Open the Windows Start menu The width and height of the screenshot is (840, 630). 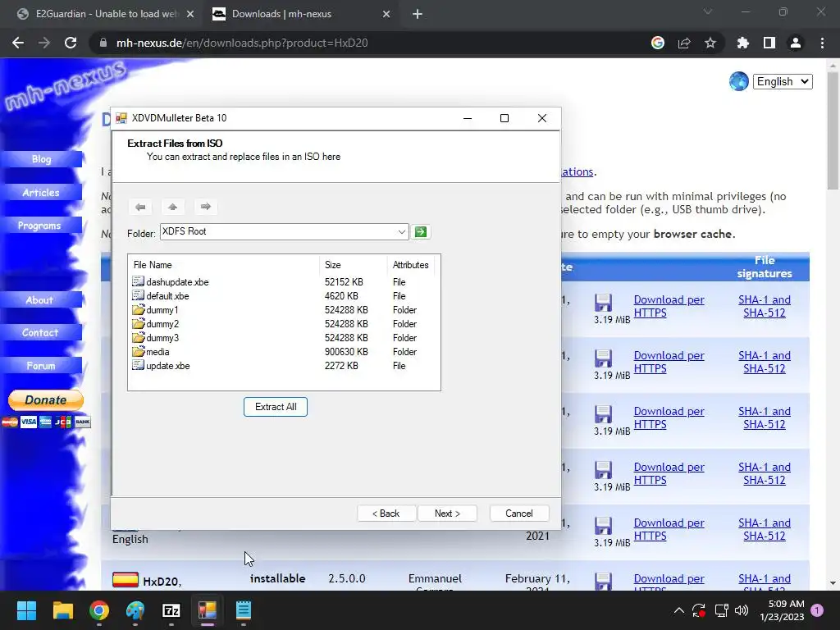pos(26,610)
